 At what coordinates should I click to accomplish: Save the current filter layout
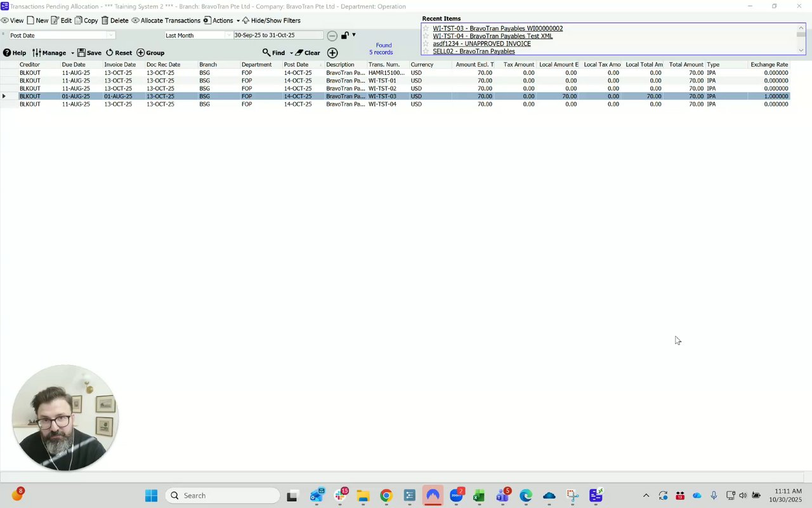(89, 53)
